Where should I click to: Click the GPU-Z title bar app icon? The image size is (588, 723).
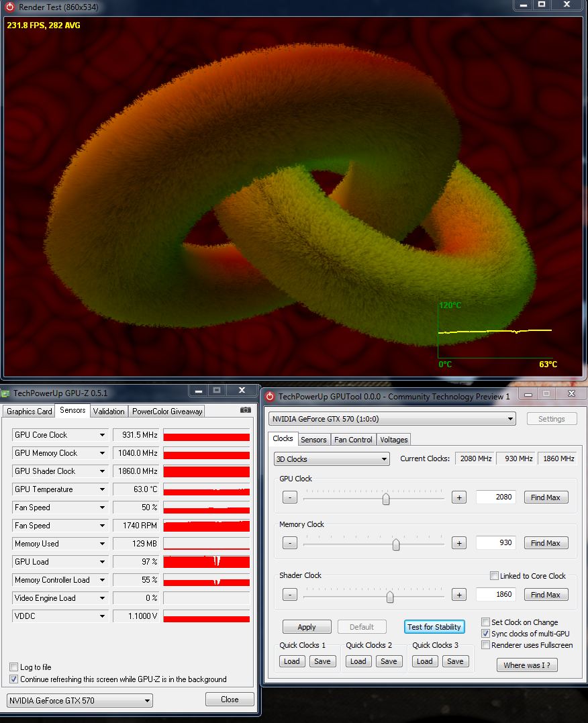click(5, 393)
